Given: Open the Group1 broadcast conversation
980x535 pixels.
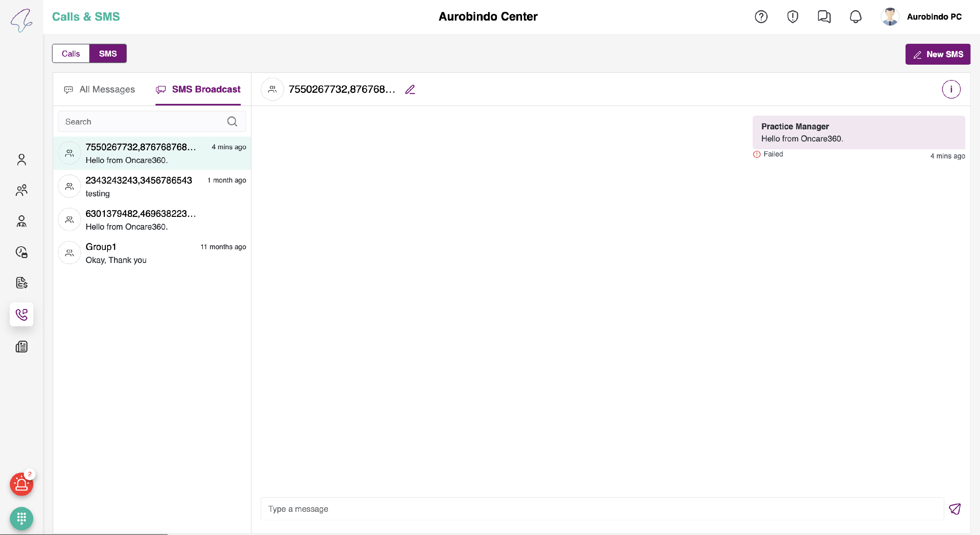Looking at the screenshot, I should click(152, 253).
